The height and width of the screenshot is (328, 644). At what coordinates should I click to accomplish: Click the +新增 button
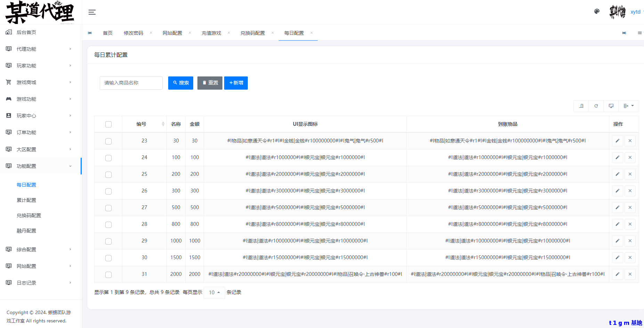pyautogui.click(x=236, y=83)
